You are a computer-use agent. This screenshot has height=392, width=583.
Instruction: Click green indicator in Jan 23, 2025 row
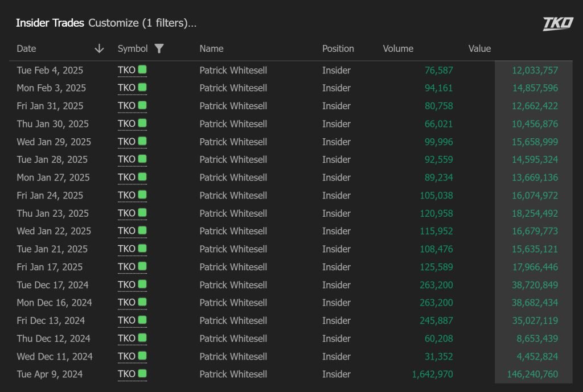click(142, 213)
